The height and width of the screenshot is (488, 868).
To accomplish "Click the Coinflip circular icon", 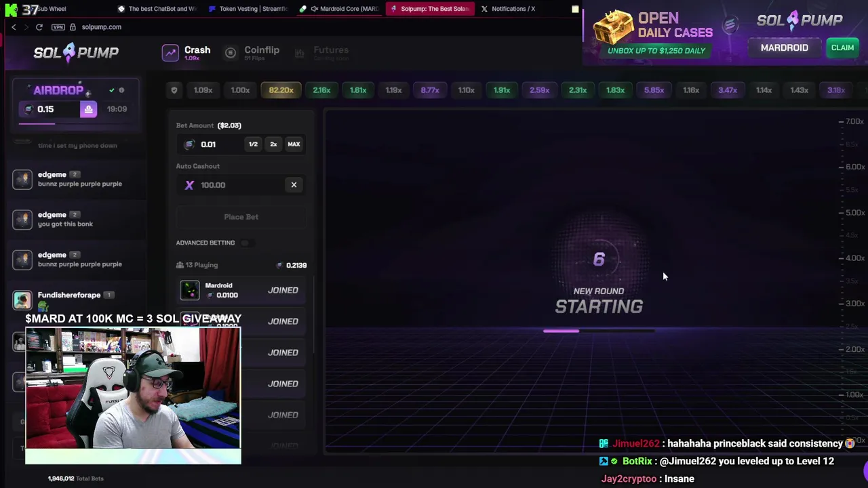I will 231,53.
